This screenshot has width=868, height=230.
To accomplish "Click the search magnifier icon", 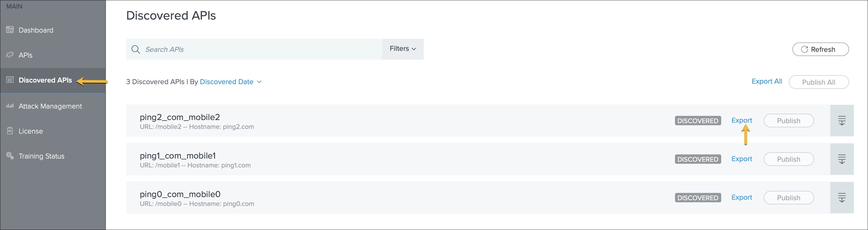I will [136, 49].
